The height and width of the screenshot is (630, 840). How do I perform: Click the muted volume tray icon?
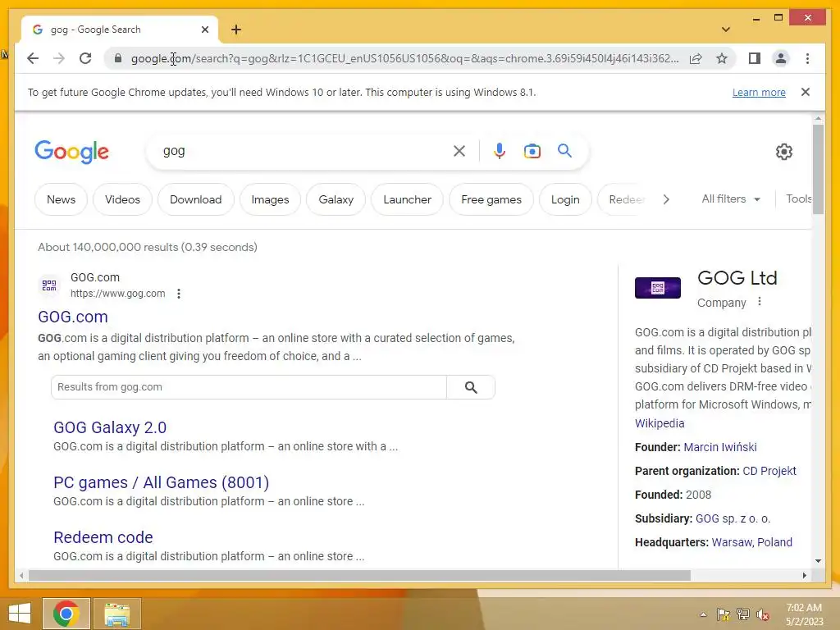point(763,614)
